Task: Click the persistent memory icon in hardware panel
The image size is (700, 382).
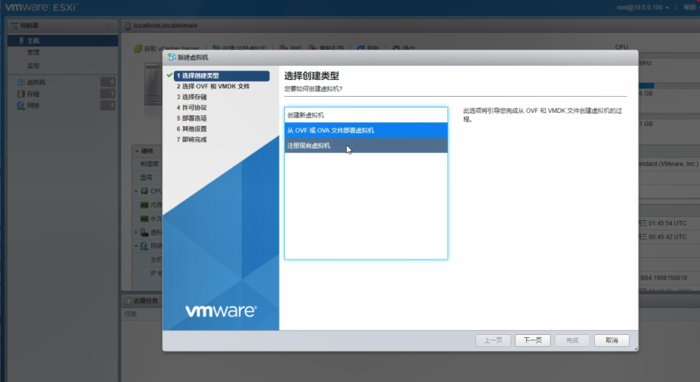Action: tap(145, 219)
